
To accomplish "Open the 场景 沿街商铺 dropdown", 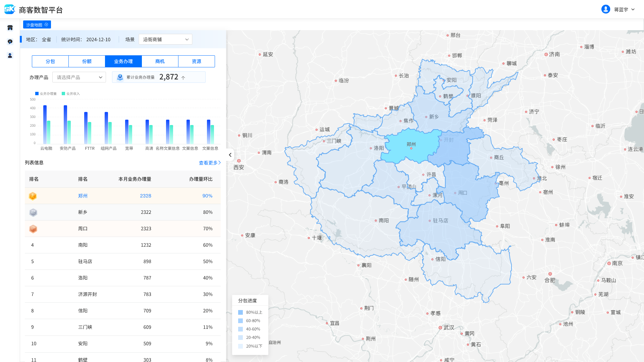I will point(165,40).
